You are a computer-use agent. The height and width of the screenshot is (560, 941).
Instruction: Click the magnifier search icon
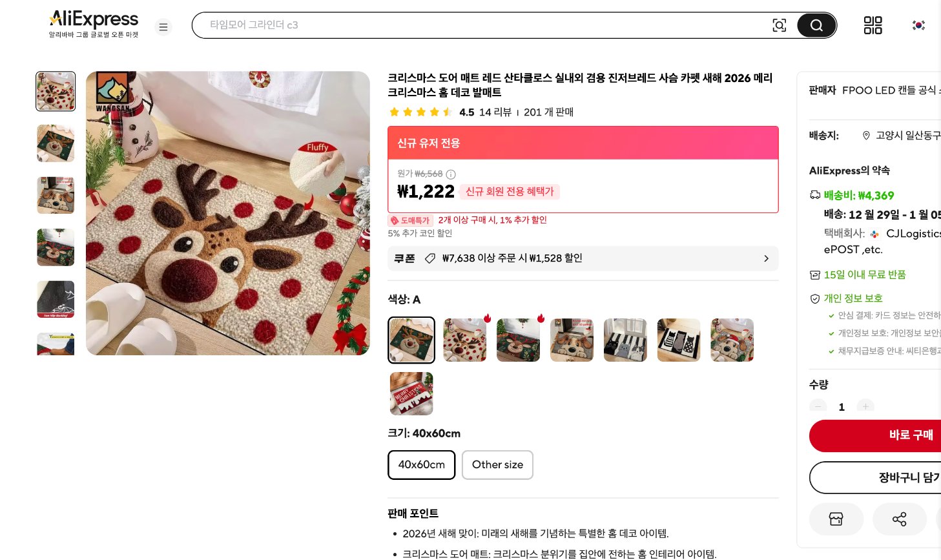[816, 25]
